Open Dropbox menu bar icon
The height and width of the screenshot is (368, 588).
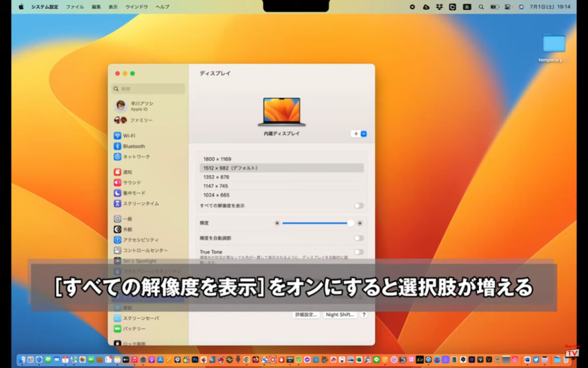click(440, 7)
